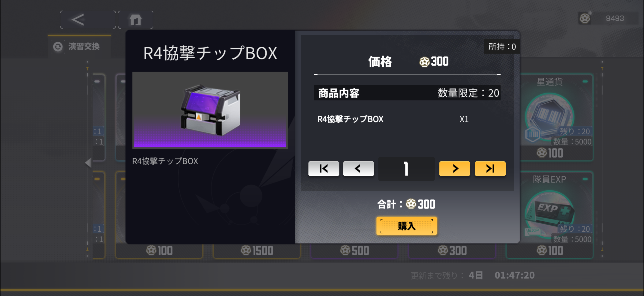The height and width of the screenshot is (296, 644).
Task: Click the quantity field showing 1
Action: coord(406,169)
